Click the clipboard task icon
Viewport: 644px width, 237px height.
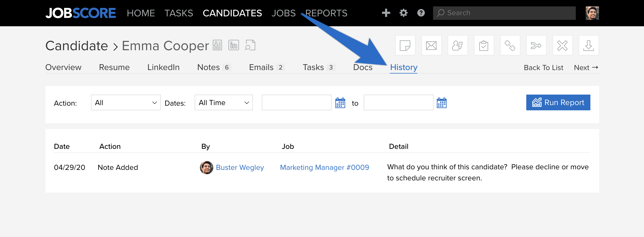coord(484,45)
